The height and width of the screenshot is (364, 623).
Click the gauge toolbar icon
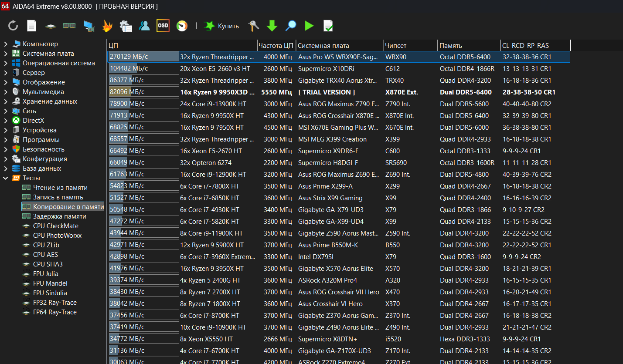pyautogui.click(x=182, y=26)
